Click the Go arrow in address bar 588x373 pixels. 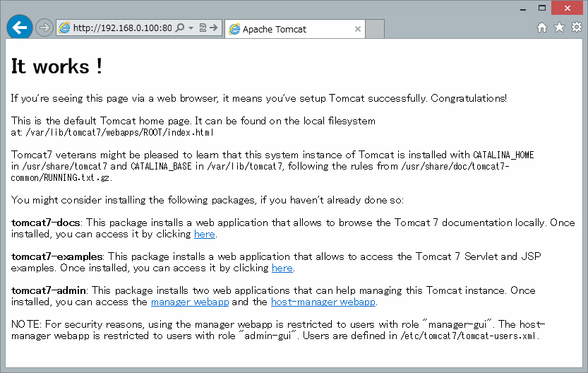coord(214,28)
